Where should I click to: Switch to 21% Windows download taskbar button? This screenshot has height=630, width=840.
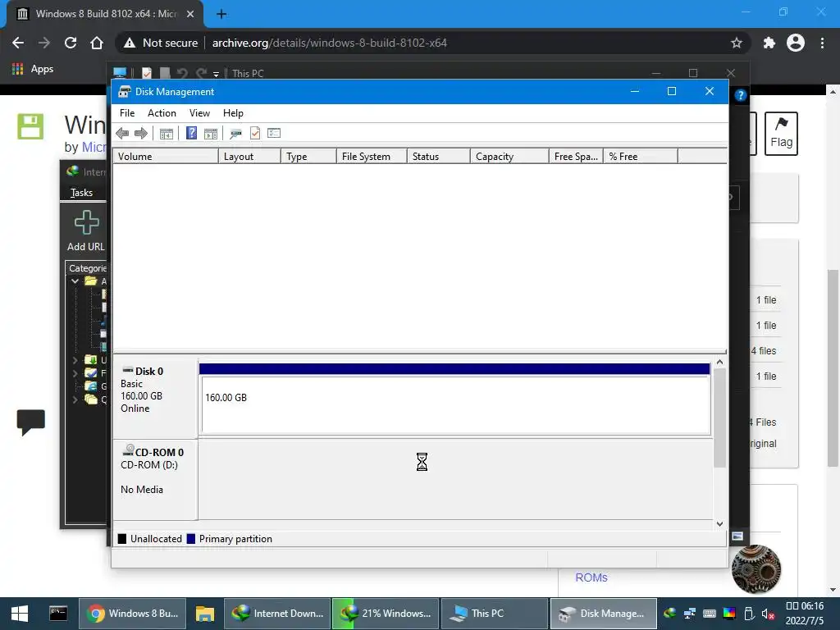click(x=386, y=614)
